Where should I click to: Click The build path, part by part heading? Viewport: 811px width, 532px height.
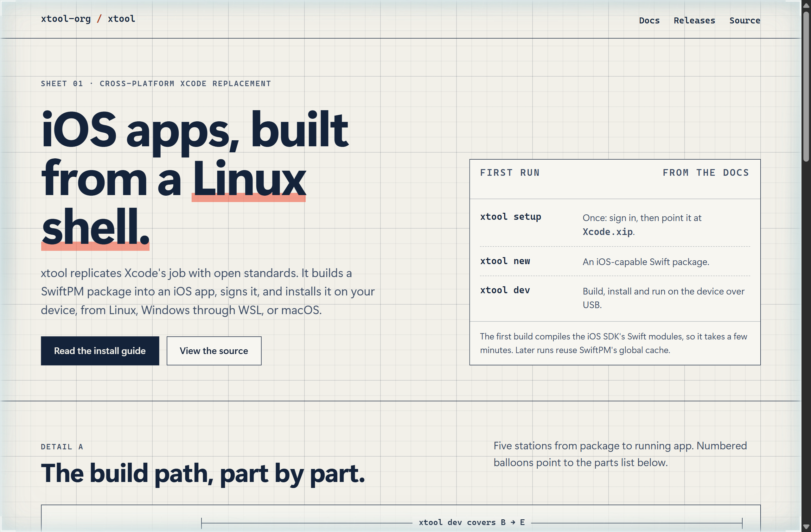203,473
